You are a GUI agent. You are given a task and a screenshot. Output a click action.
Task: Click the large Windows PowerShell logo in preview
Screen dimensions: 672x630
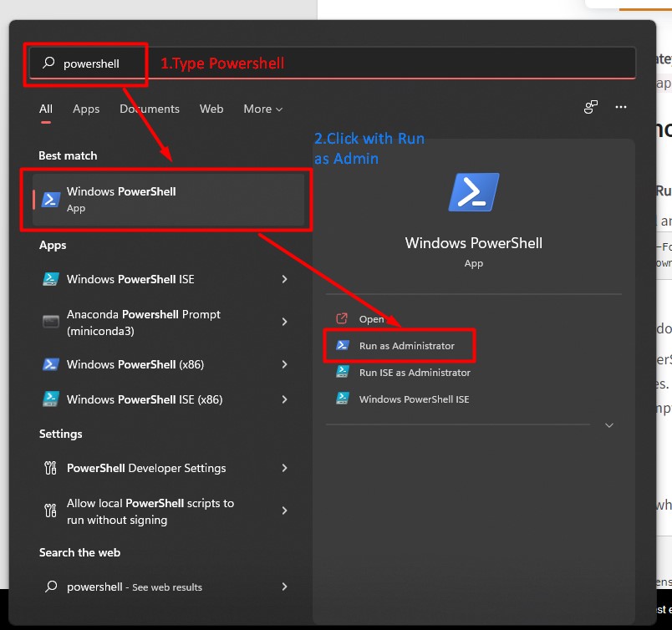474,192
